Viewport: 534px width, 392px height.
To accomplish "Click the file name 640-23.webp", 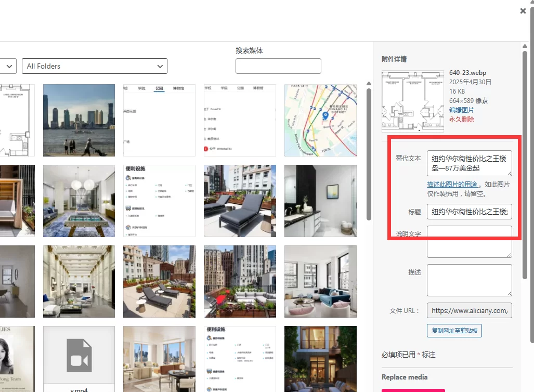I will (x=467, y=73).
